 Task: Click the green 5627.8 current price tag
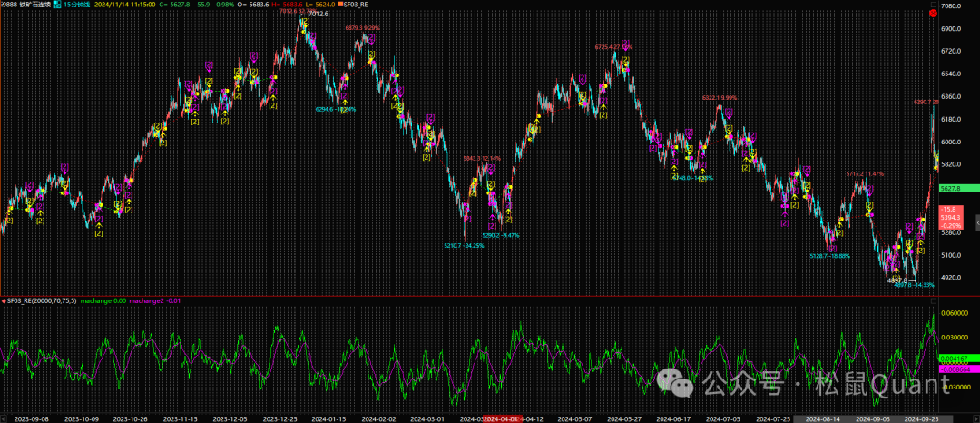(955, 188)
